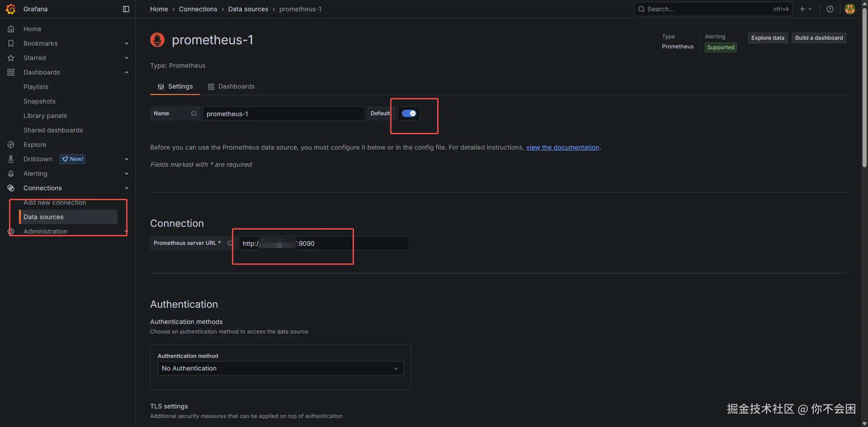Go to Data sources breadcrumb link
868x427 pixels.
tap(248, 9)
